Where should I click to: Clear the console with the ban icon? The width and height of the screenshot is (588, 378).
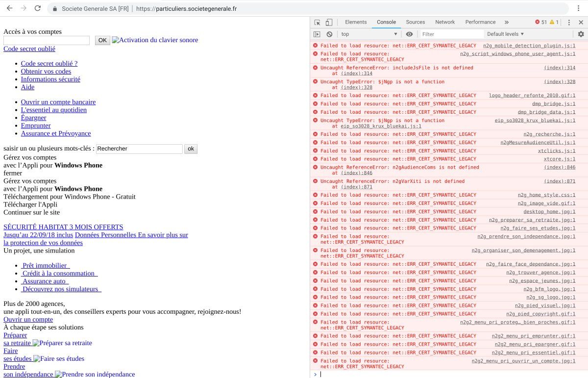point(329,34)
